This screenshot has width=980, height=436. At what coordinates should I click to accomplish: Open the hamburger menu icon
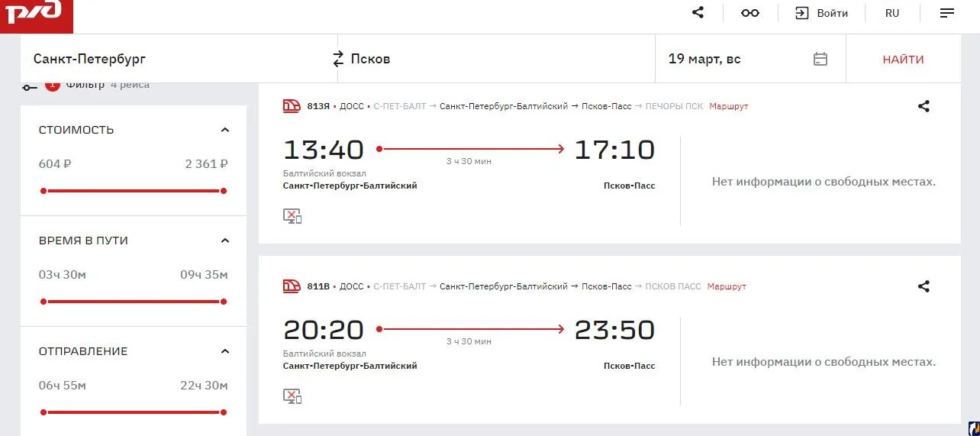[x=947, y=13]
